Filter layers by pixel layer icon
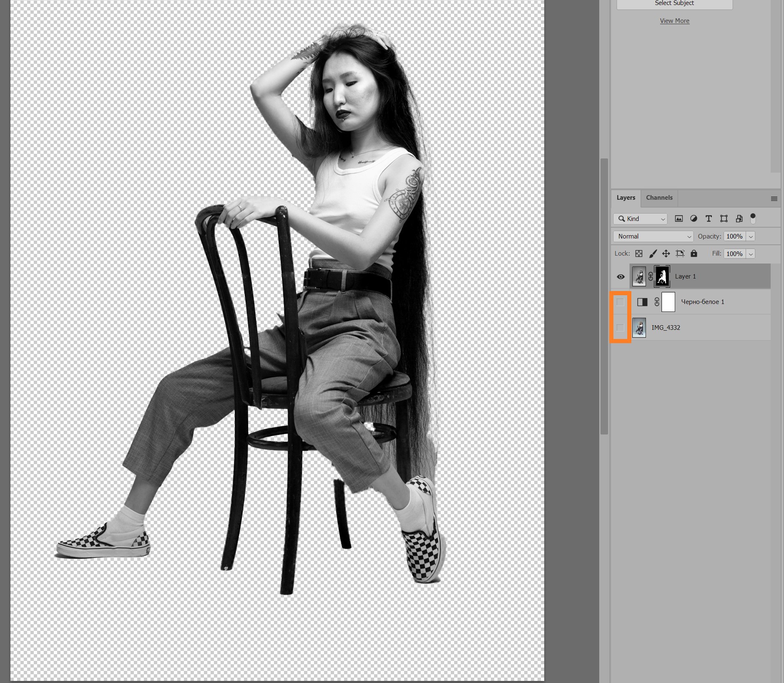The height and width of the screenshot is (683, 784). click(679, 218)
